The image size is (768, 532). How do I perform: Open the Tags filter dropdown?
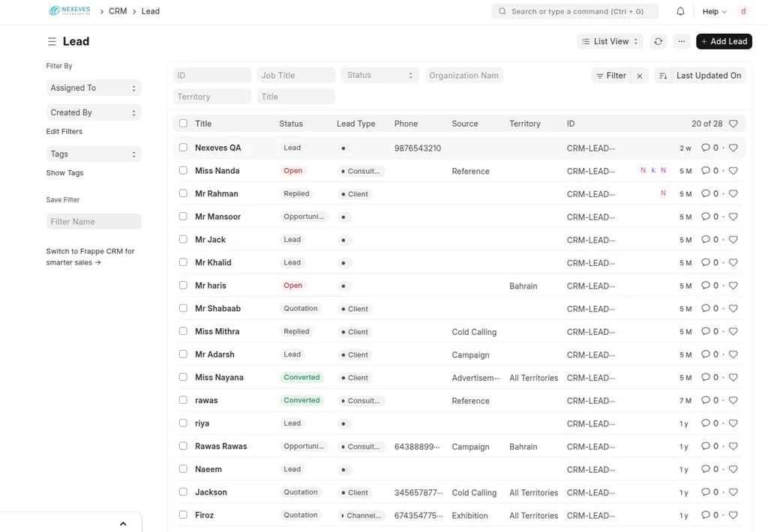pyautogui.click(x=94, y=154)
